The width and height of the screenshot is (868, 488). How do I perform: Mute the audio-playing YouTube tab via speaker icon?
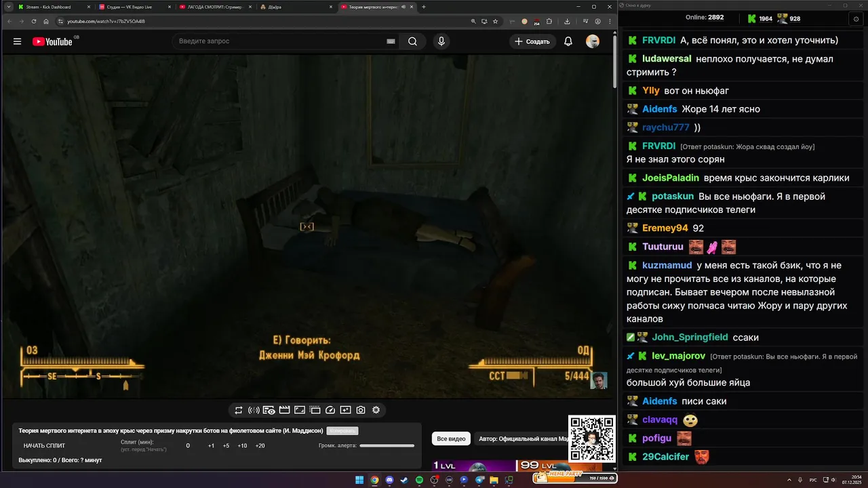click(403, 7)
